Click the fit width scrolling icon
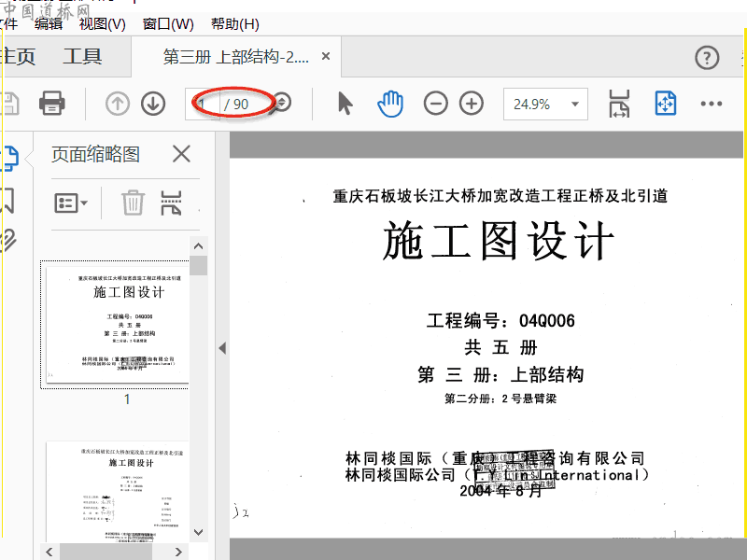 [x=619, y=104]
